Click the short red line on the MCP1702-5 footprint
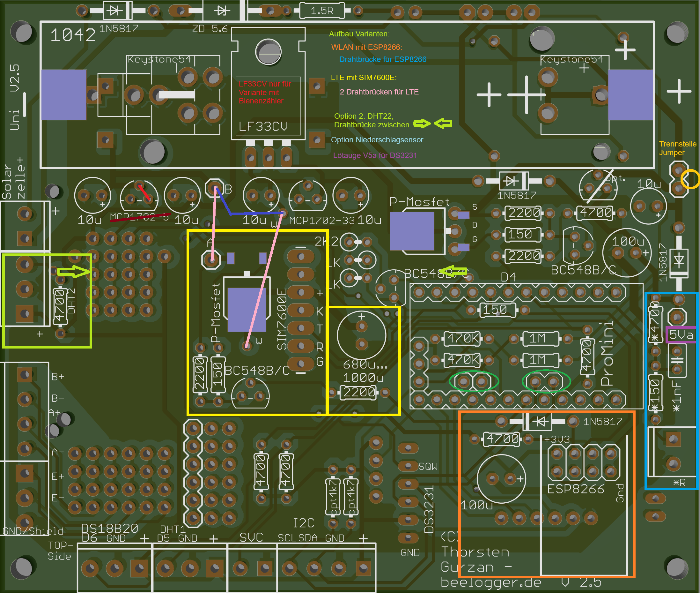Screen dimensions: 700x593 pyautogui.click(x=144, y=192)
